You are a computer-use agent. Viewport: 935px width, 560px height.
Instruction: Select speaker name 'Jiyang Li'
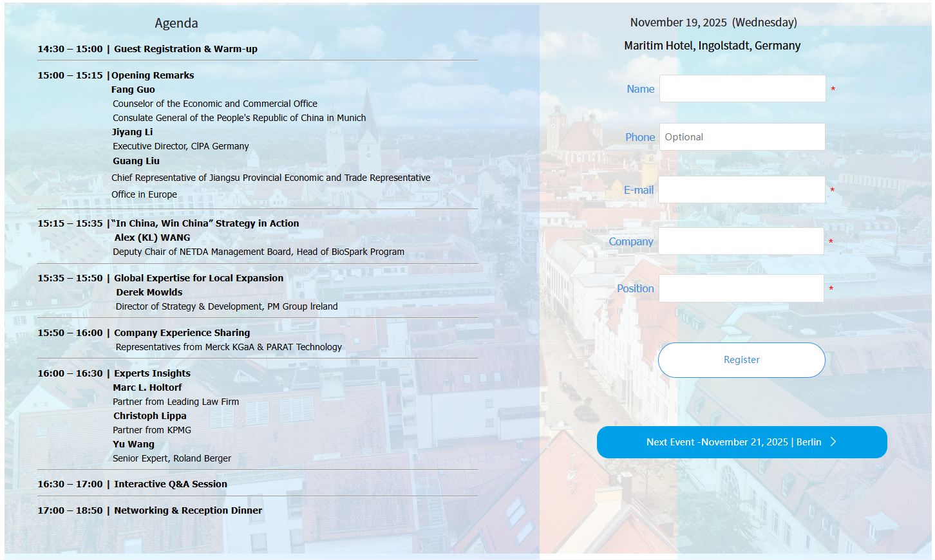tap(133, 132)
